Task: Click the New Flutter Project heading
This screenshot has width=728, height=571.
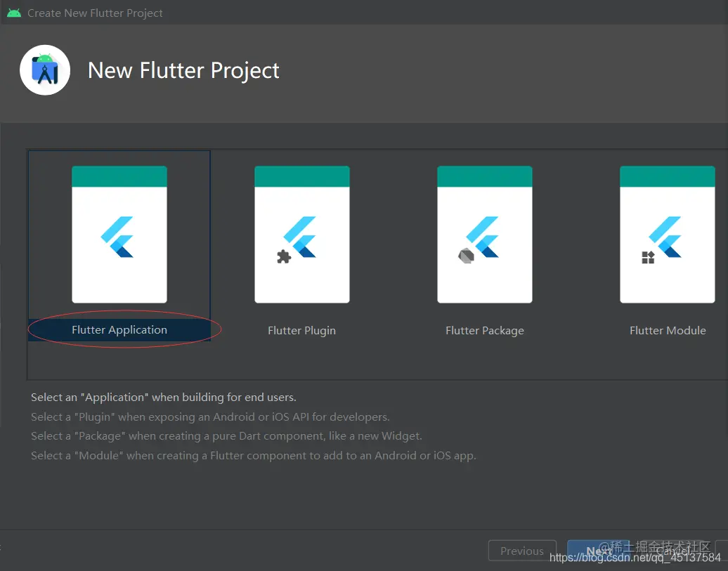Action: [183, 70]
